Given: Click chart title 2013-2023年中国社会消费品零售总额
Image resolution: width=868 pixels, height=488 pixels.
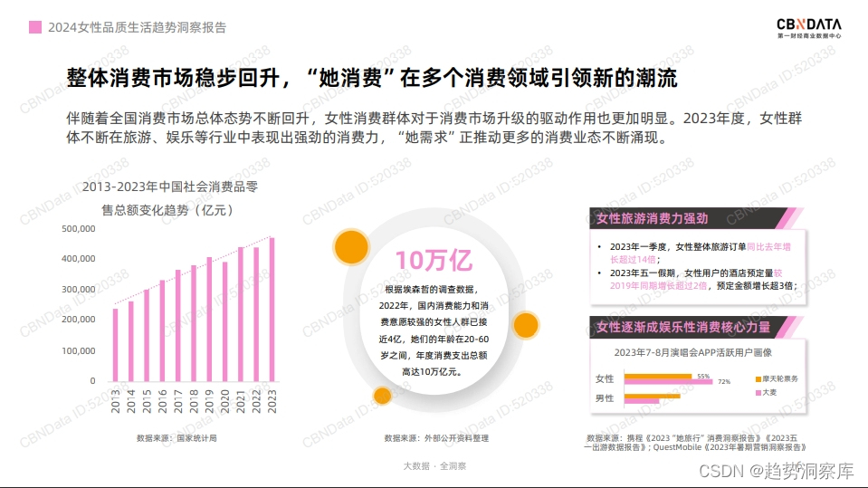Looking at the screenshot, I should (x=170, y=198).
